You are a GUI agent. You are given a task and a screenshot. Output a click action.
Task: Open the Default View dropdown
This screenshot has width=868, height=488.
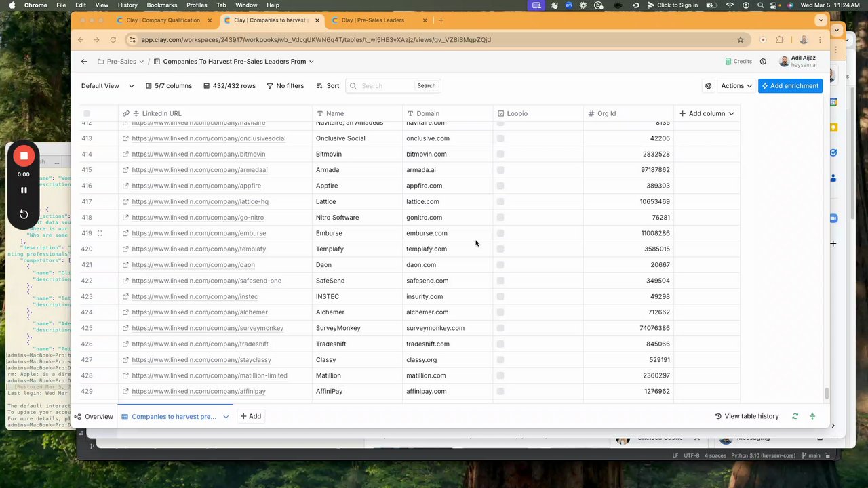[107, 86]
